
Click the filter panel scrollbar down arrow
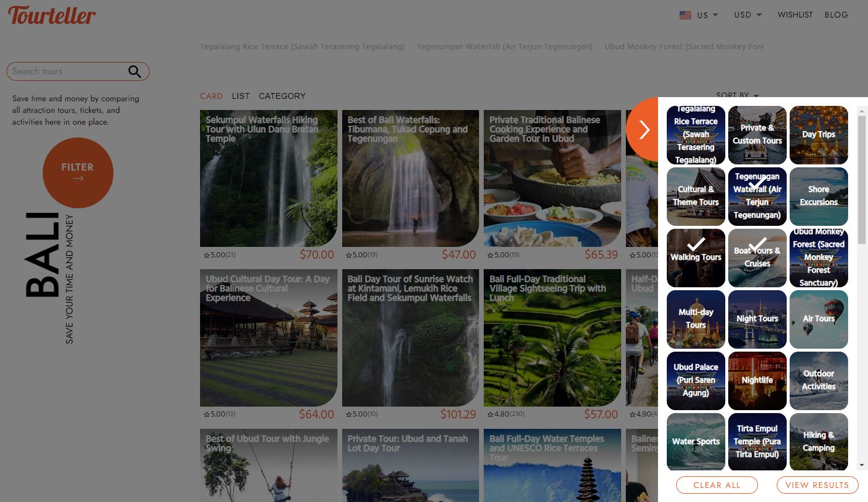(862, 466)
